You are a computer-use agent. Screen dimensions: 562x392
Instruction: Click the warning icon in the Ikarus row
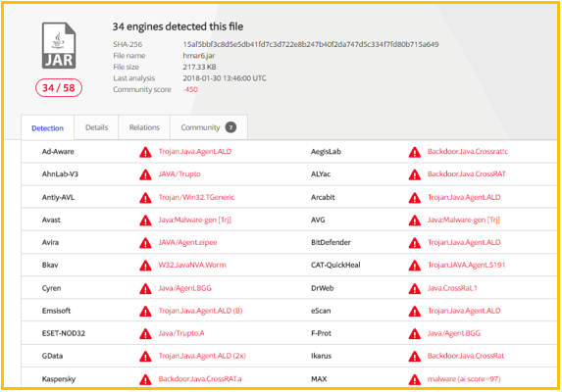pos(415,356)
